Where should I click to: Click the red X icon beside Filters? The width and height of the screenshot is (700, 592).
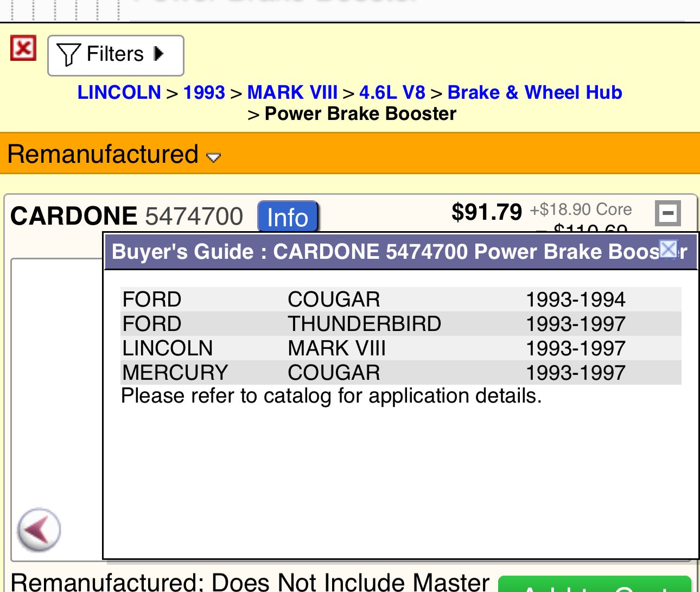tap(23, 49)
